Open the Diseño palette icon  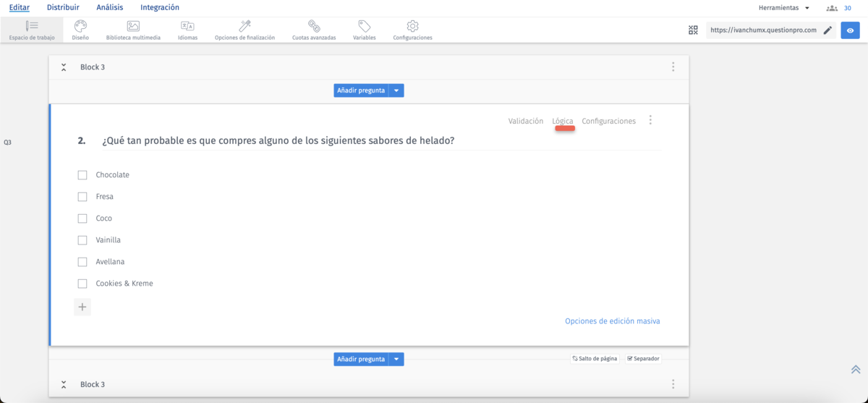pos(80,26)
